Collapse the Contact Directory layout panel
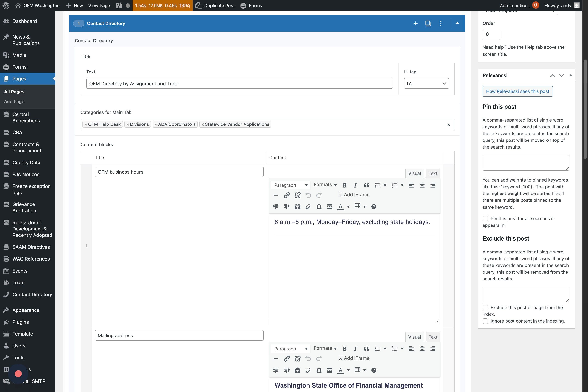This screenshot has width=588, height=392. (457, 23)
